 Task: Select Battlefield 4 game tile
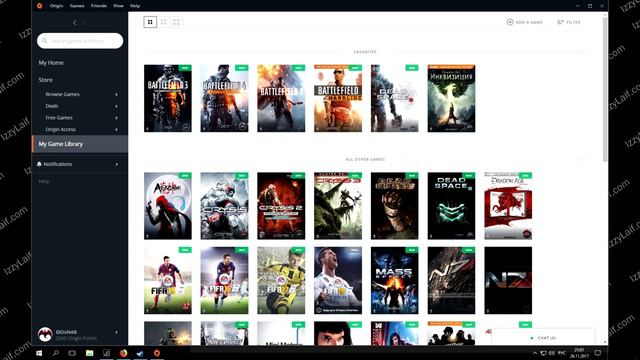click(224, 98)
